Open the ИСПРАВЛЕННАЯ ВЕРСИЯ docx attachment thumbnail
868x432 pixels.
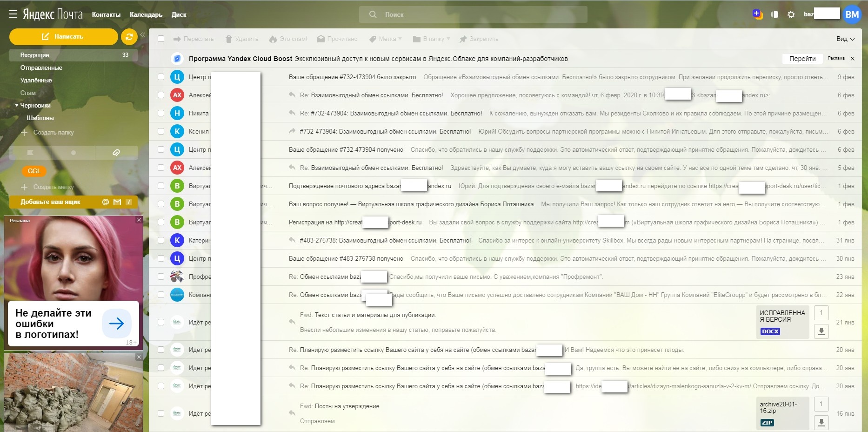pyautogui.click(x=783, y=322)
